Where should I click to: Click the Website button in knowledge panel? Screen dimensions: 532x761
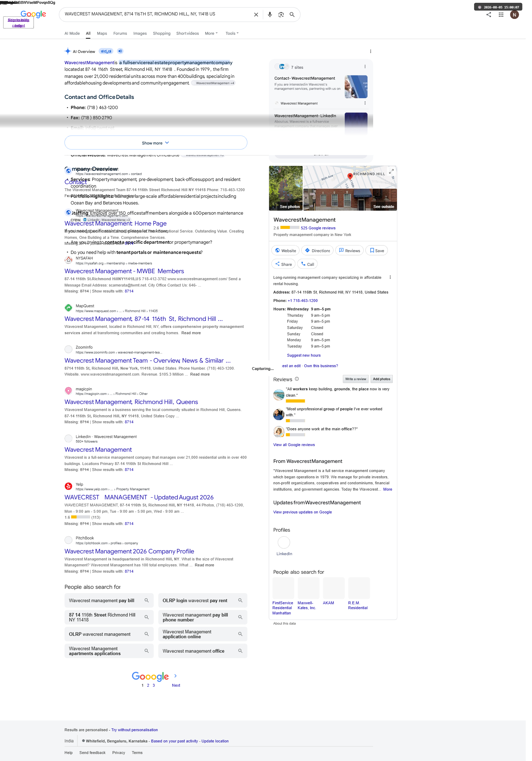(285, 250)
